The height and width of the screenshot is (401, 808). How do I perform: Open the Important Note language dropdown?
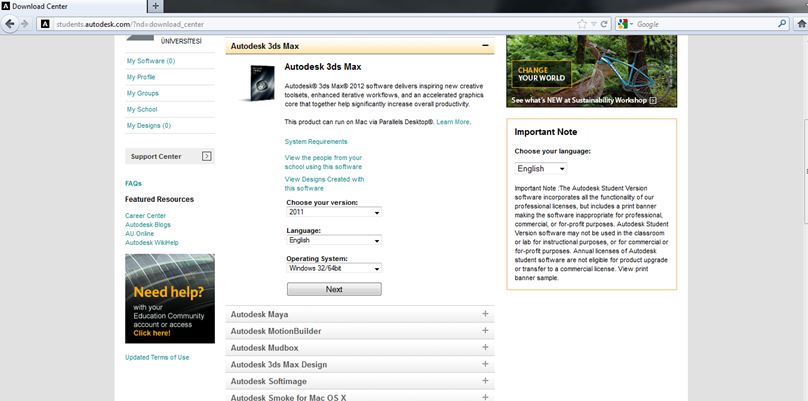click(x=541, y=169)
